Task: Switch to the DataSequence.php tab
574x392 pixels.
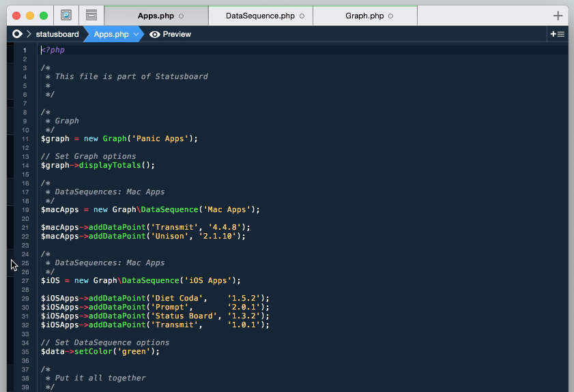Action: pyautogui.click(x=261, y=16)
